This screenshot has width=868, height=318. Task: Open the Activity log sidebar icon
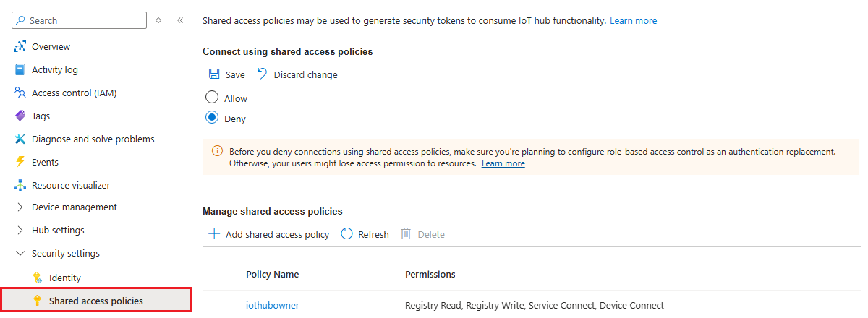20,70
